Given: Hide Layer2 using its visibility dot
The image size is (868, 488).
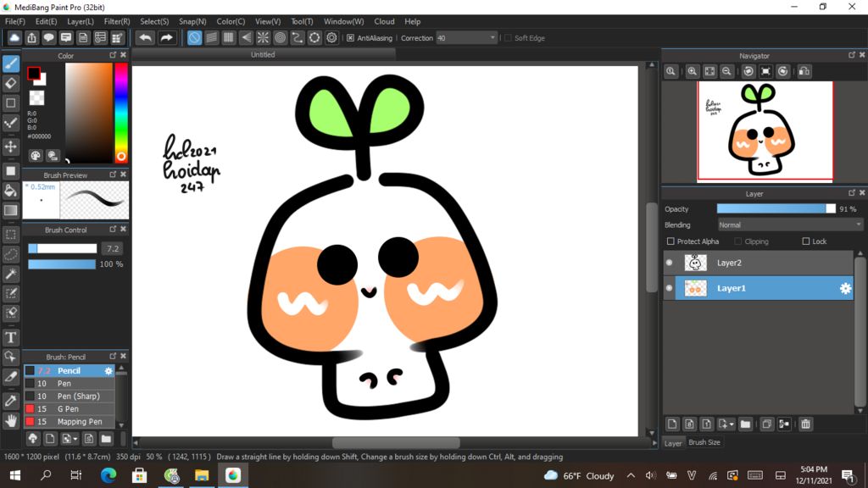Looking at the screenshot, I should click(670, 263).
